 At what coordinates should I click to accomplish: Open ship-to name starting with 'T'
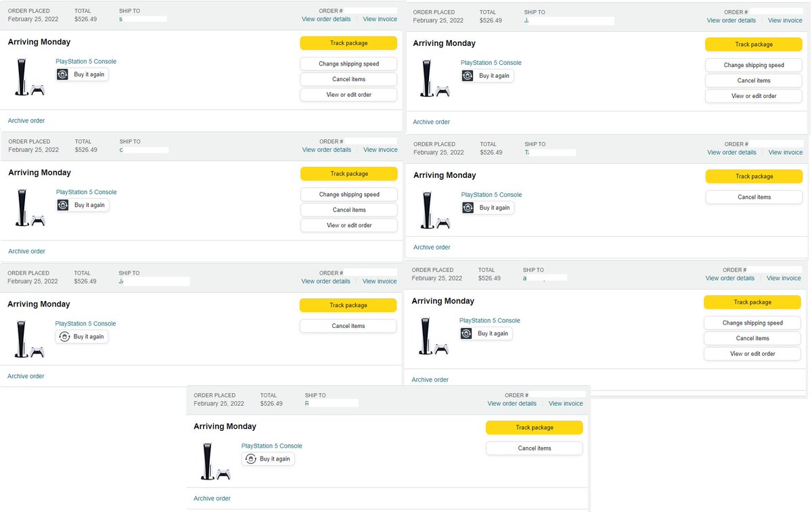pos(527,152)
